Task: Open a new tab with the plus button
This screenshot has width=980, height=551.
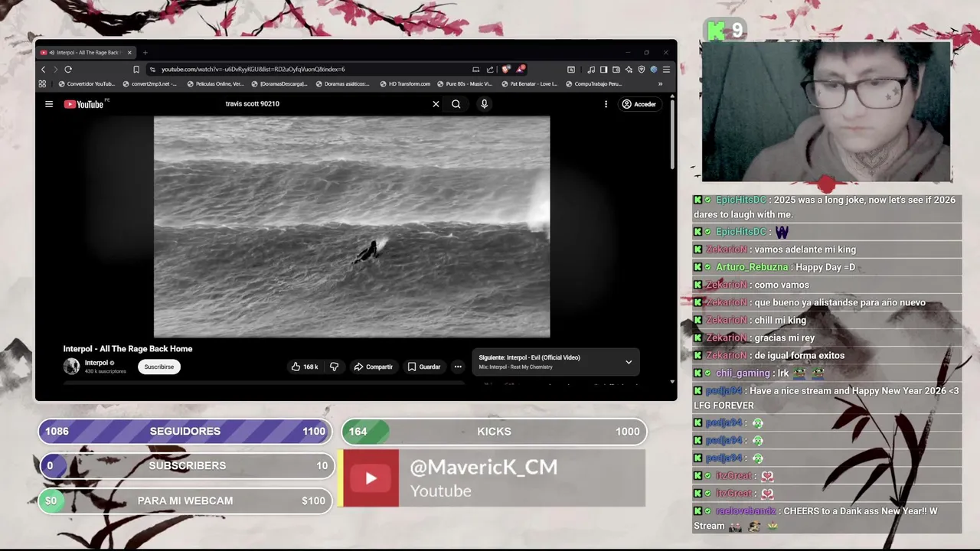Action: pyautogui.click(x=145, y=53)
